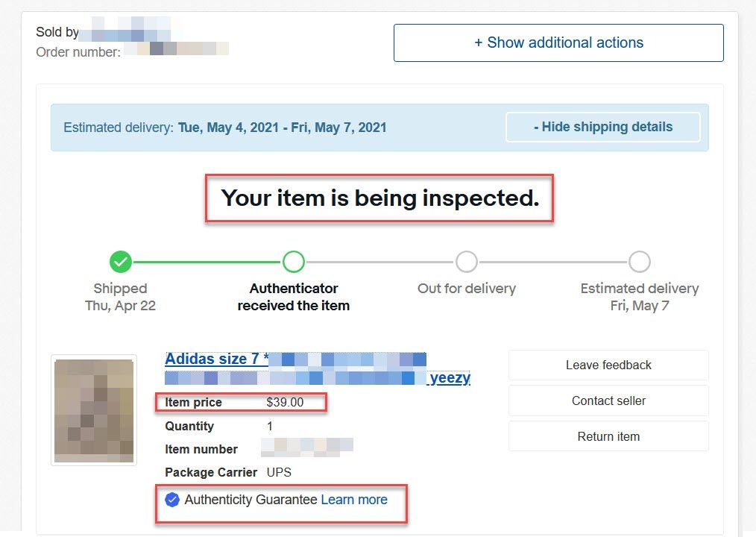The height and width of the screenshot is (537, 756).
Task: Open the Learn more link
Action: click(x=354, y=500)
